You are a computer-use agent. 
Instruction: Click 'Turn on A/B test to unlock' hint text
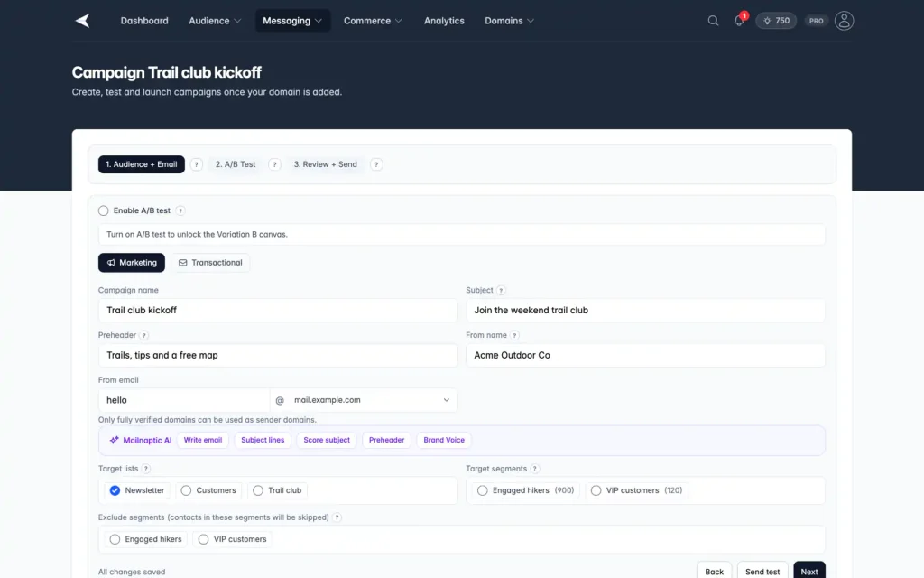coord(197,234)
